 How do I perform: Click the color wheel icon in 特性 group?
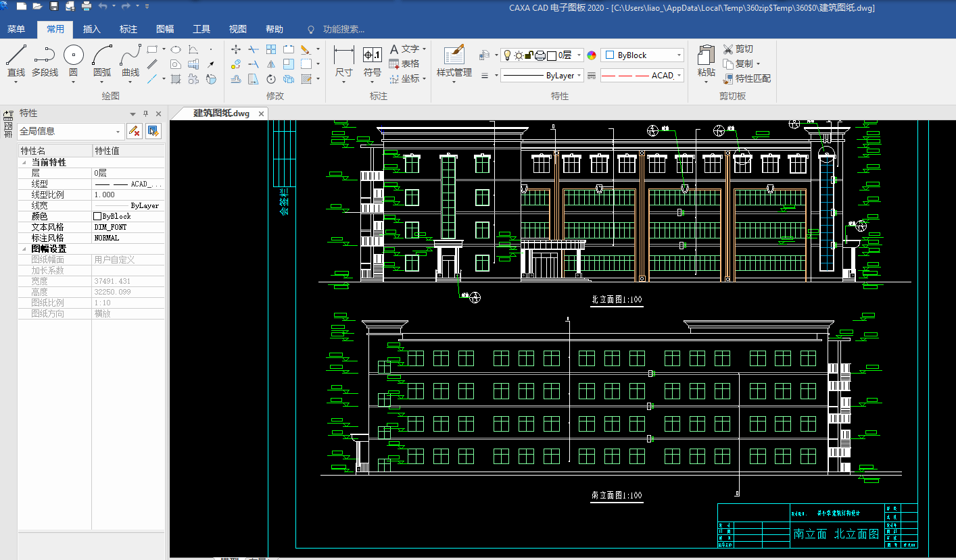coord(592,55)
